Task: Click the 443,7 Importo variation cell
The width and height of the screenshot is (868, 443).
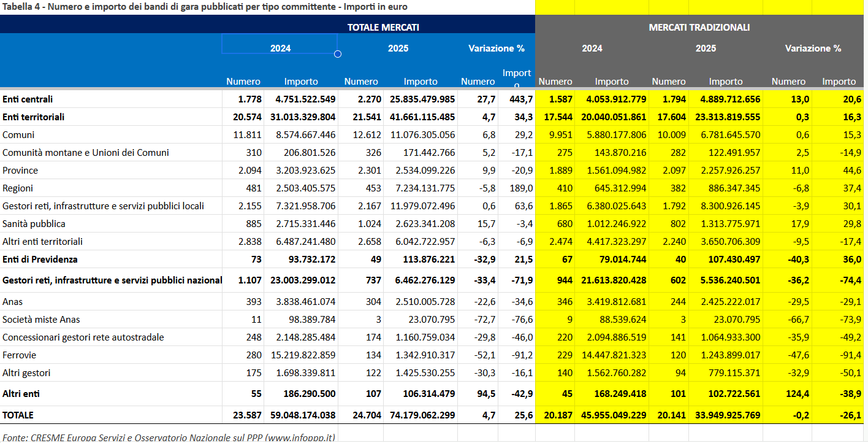Action: [516, 99]
